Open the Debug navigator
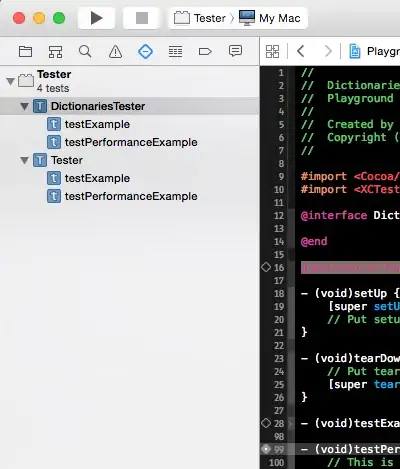400x469 pixels. point(175,51)
